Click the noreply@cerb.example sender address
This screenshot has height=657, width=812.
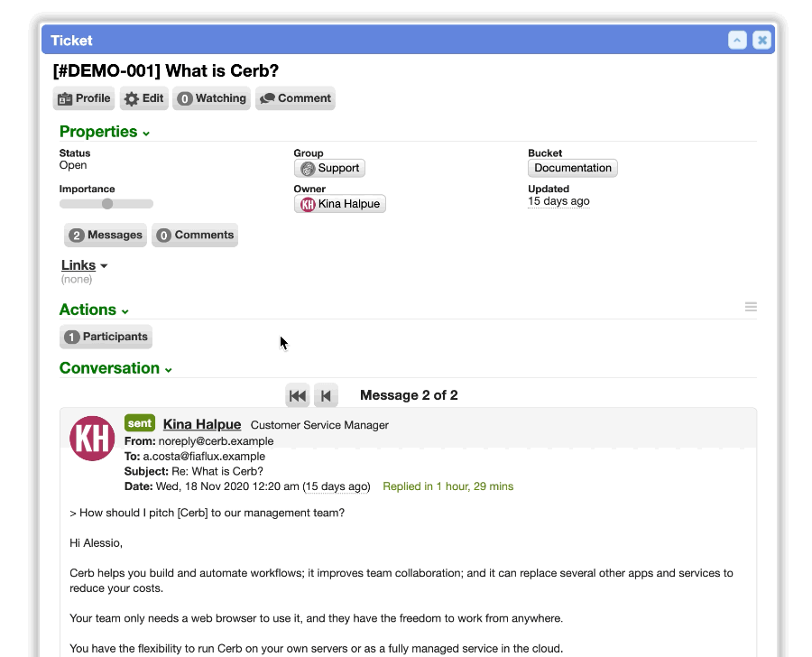216,441
